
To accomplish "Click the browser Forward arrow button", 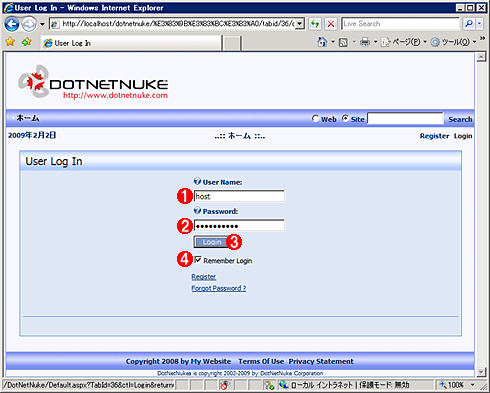I will point(29,24).
